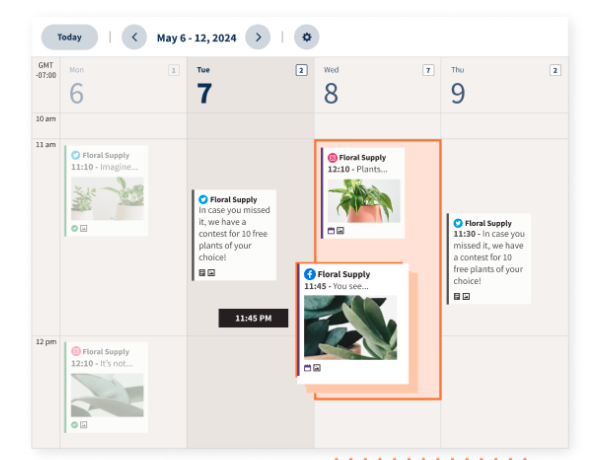This screenshot has width=598, height=460.
Task: Click Twitter icon on Tuesday contest post
Action: pos(203,199)
